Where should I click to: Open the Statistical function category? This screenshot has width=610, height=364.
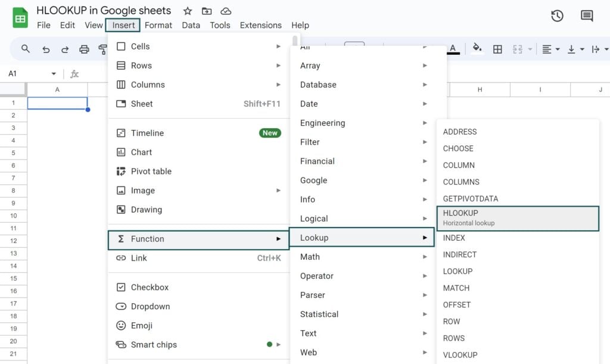point(362,314)
